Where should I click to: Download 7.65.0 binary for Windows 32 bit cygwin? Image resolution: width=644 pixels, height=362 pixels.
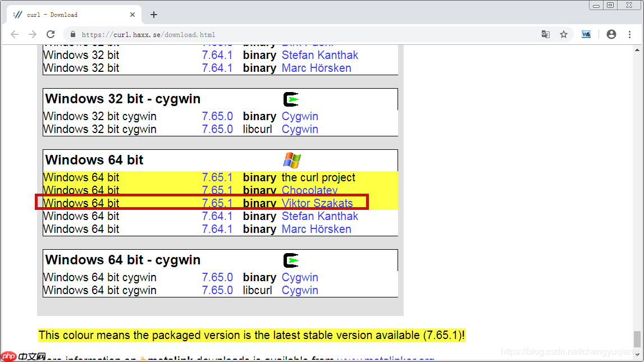tap(217, 117)
